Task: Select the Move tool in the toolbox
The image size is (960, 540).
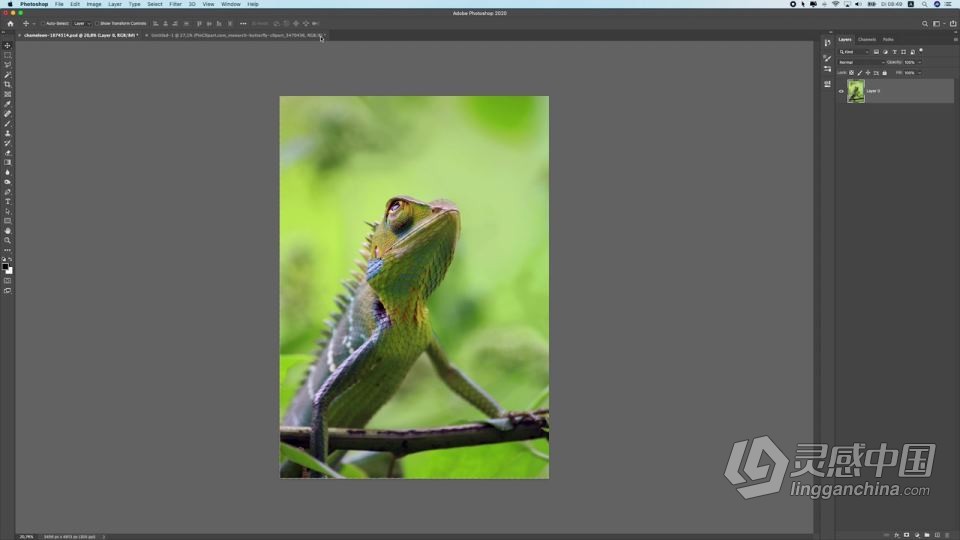Action: click(7, 45)
